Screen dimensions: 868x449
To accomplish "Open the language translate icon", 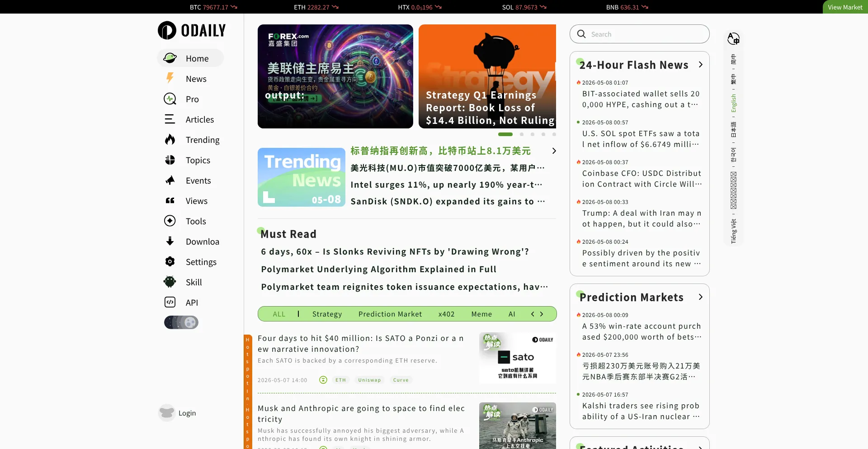I will [x=733, y=38].
